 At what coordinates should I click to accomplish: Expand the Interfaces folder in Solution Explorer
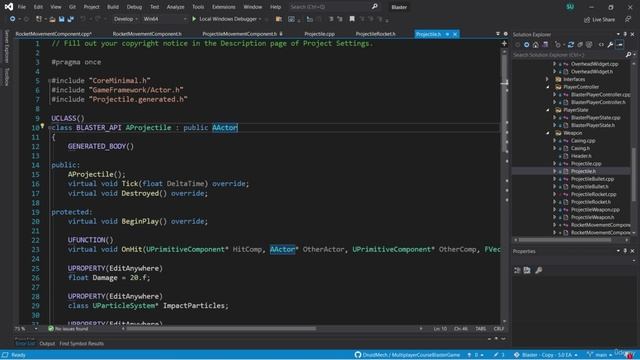point(547,79)
